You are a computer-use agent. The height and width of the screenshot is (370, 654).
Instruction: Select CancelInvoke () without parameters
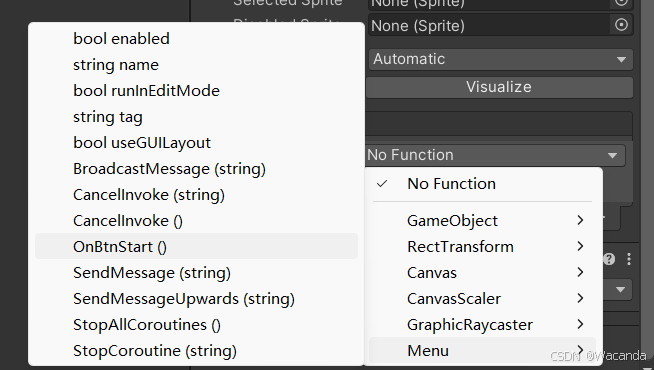pyautogui.click(x=196, y=221)
